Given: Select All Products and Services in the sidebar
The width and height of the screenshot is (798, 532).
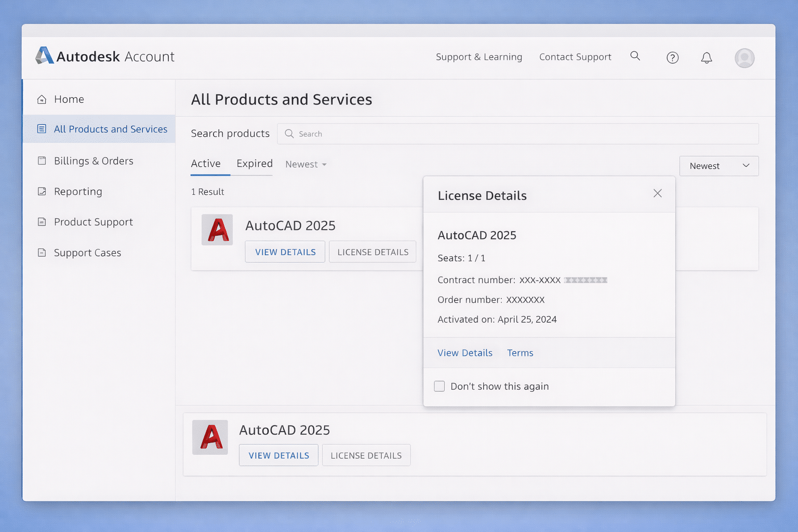Looking at the screenshot, I should (110, 129).
